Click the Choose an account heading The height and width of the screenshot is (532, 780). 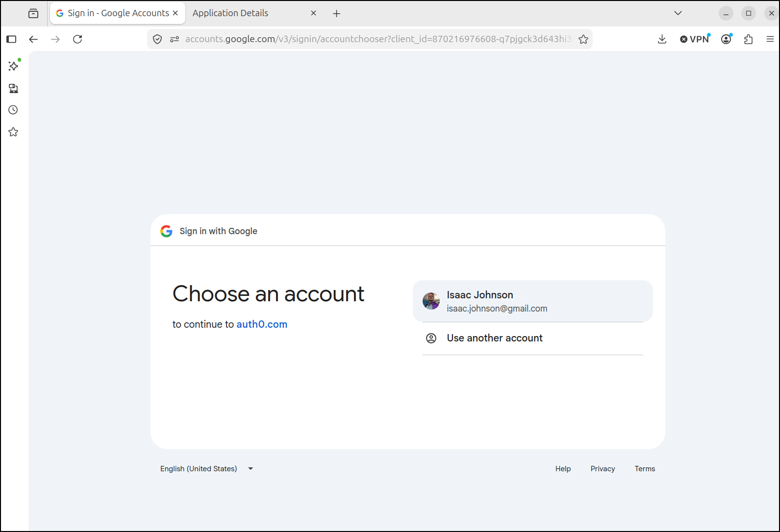(x=268, y=294)
